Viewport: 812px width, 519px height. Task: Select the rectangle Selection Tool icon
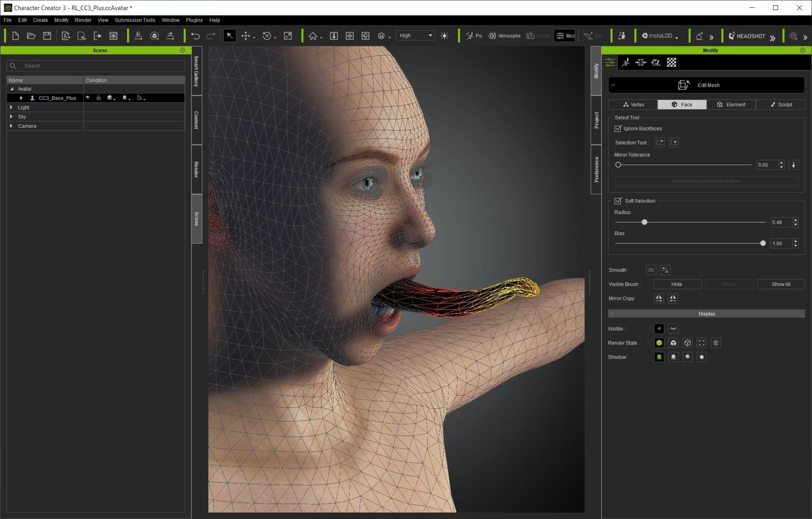(659, 142)
